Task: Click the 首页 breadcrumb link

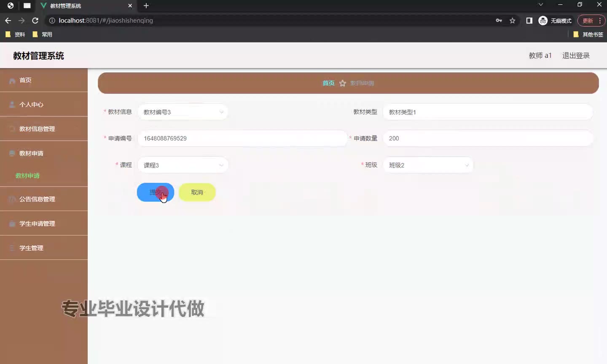Action: 328,83
